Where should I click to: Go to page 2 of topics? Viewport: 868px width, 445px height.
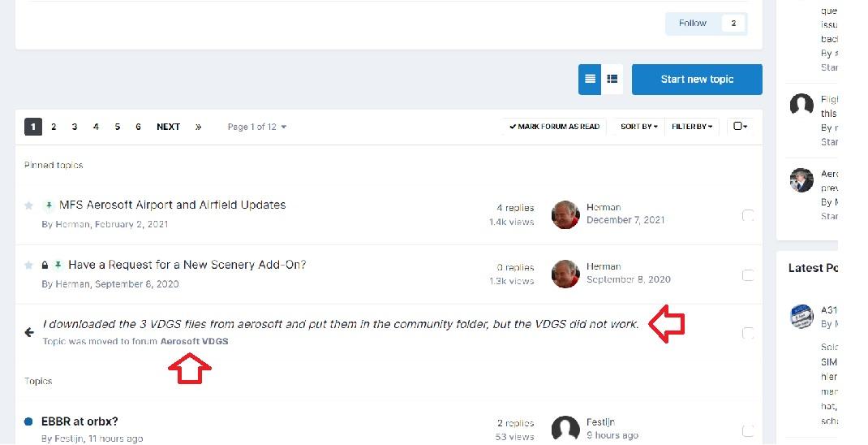coord(54,127)
